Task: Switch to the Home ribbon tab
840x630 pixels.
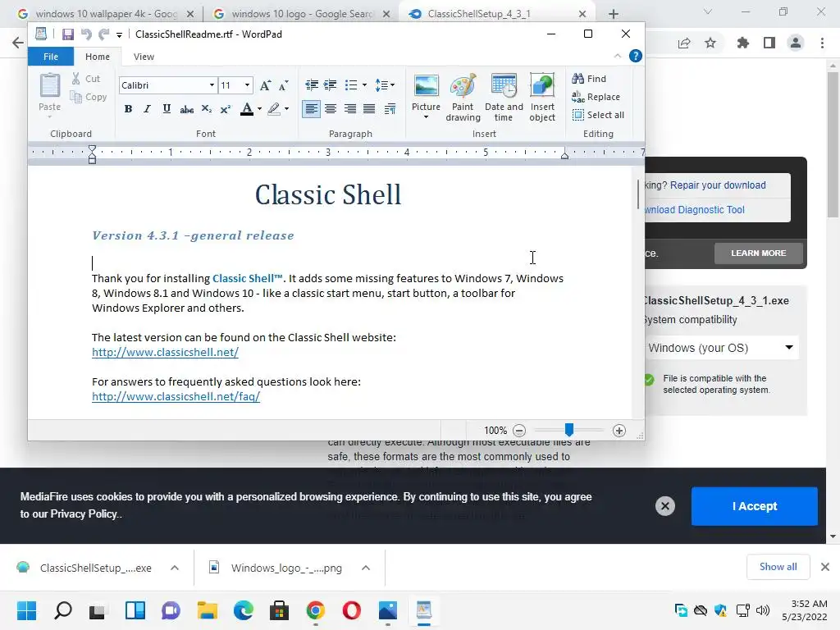Action: tap(97, 57)
